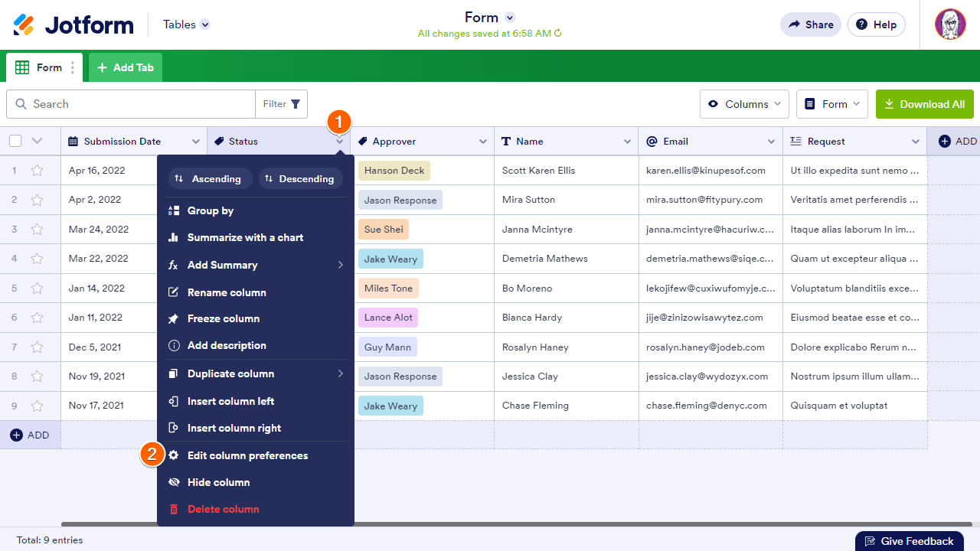
Task: Star the Jan 11, 2022 row
Action: point(37,318)
